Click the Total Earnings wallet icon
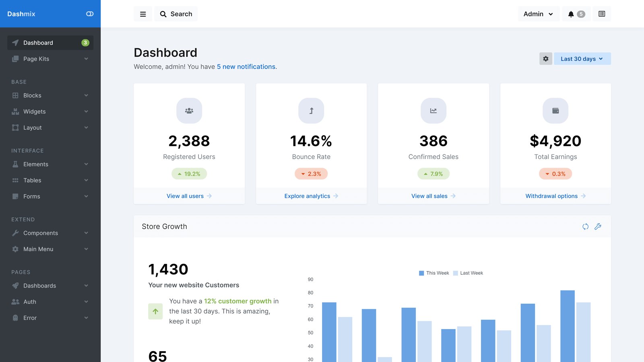This screenshot has width=644, height=362. pyautogui.click(x=555, y=111)
